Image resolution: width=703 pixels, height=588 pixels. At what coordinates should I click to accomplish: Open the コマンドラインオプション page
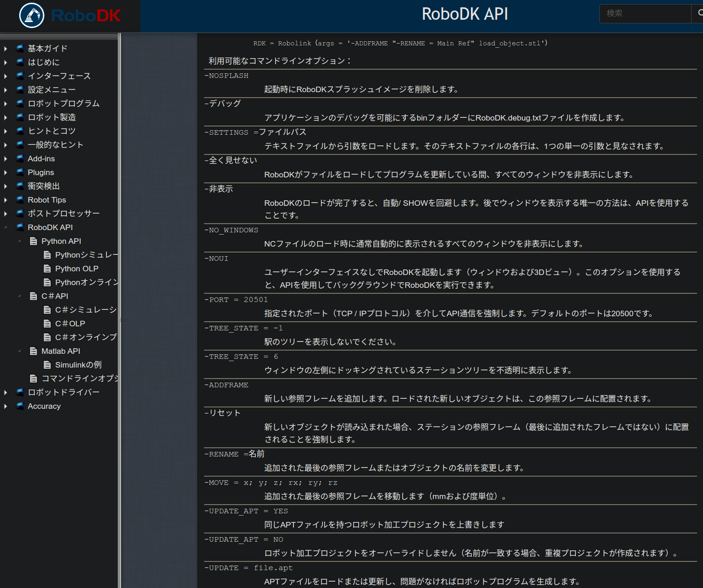tap(80, 379)
